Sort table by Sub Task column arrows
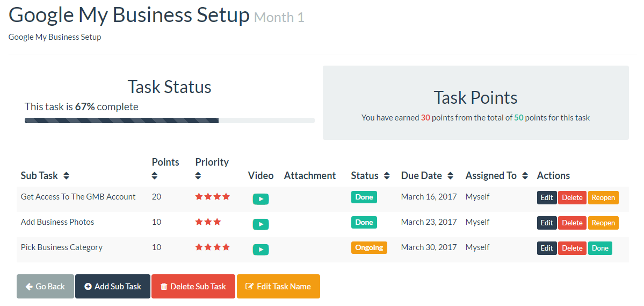Image resolution: width=644 pixels, height=306 pixels. tap(66, 176)
